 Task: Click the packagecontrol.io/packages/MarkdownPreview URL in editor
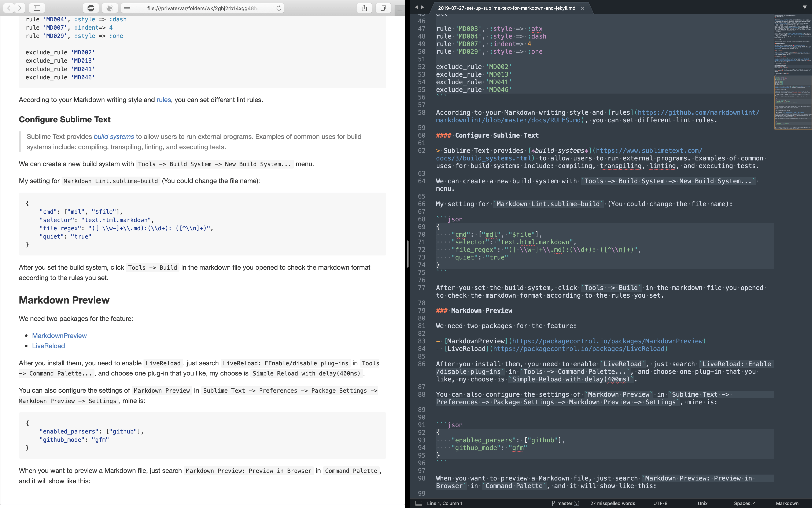point(607,341)
